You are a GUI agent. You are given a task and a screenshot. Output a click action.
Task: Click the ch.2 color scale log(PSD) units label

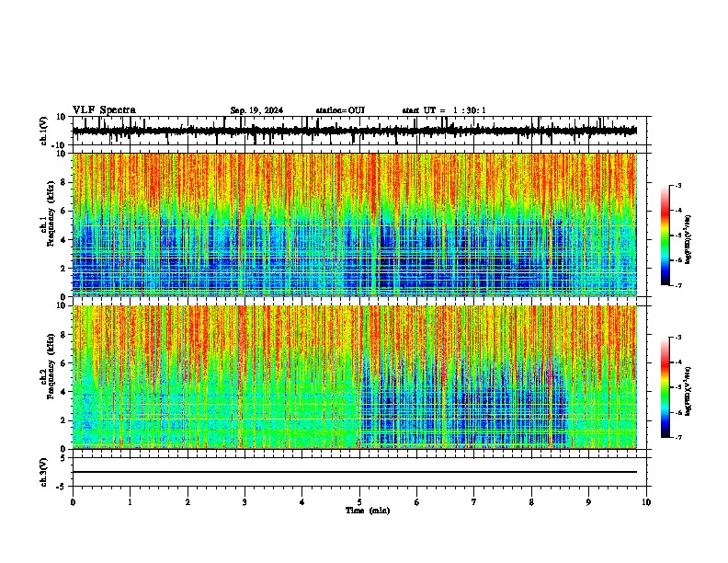[688, 392]
